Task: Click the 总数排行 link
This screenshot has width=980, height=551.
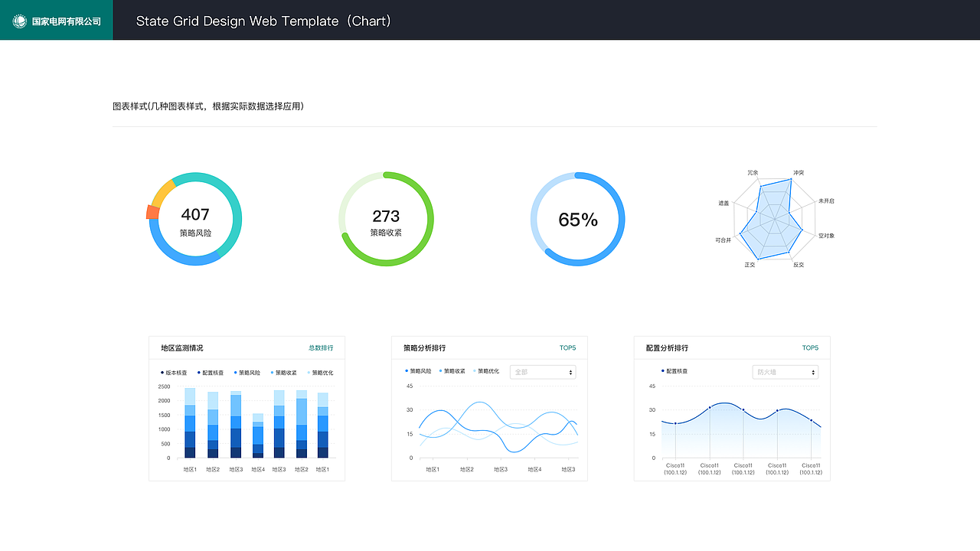Action: [x=321, y=348]
